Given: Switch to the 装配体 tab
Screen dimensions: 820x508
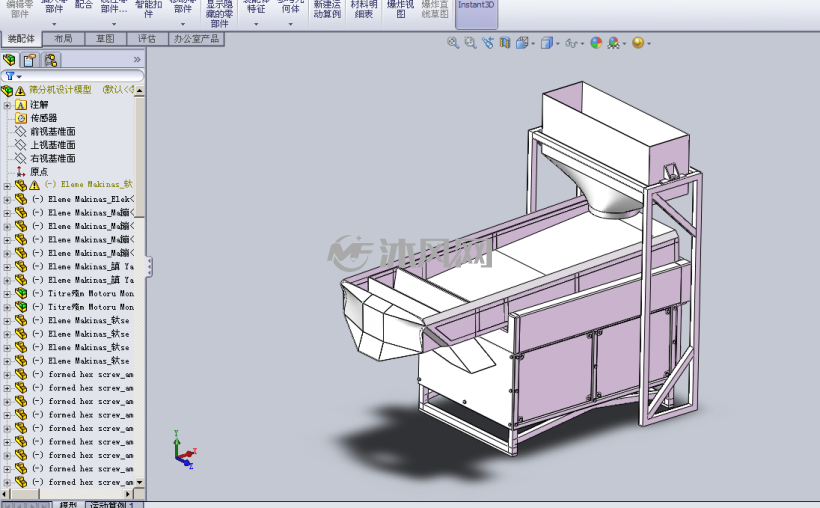Looking at the screenshot, I should coord(21,39).
